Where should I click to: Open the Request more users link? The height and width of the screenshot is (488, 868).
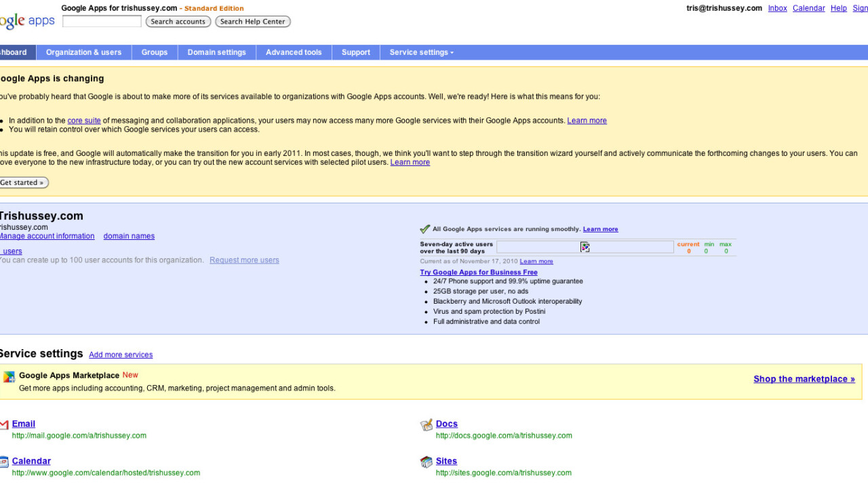click(x=244, y=260)
